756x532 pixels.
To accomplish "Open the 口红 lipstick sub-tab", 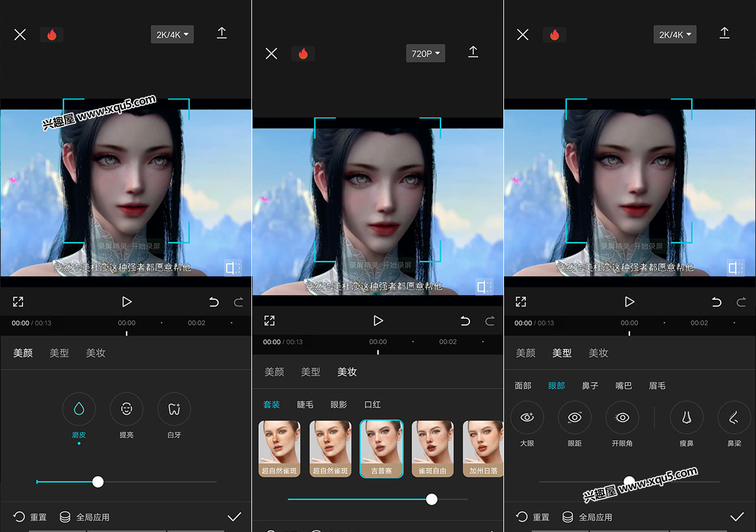I will pyautogui.click(x=372, y=404).
